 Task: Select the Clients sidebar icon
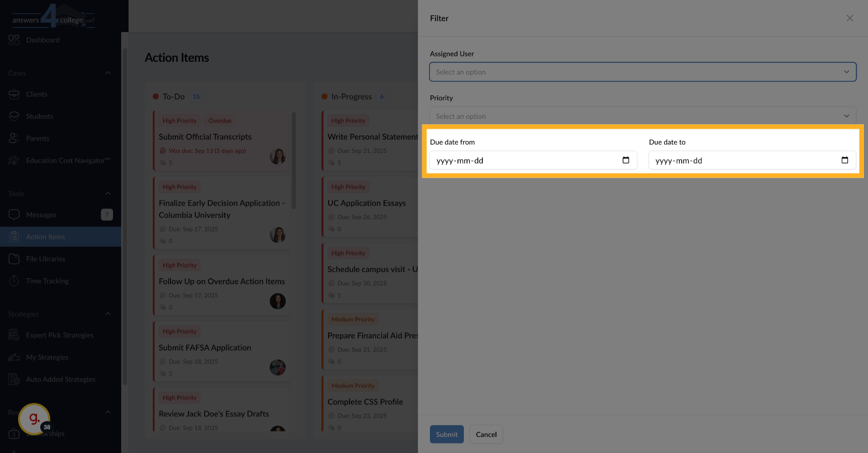click(36, 94)
